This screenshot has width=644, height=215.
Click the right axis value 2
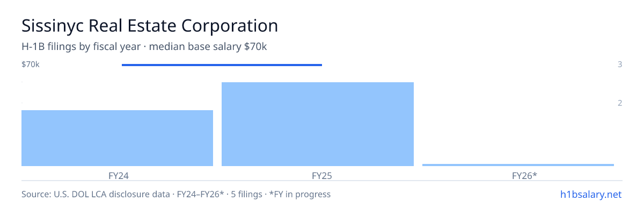pyautogui.click(x=620, y=103)
